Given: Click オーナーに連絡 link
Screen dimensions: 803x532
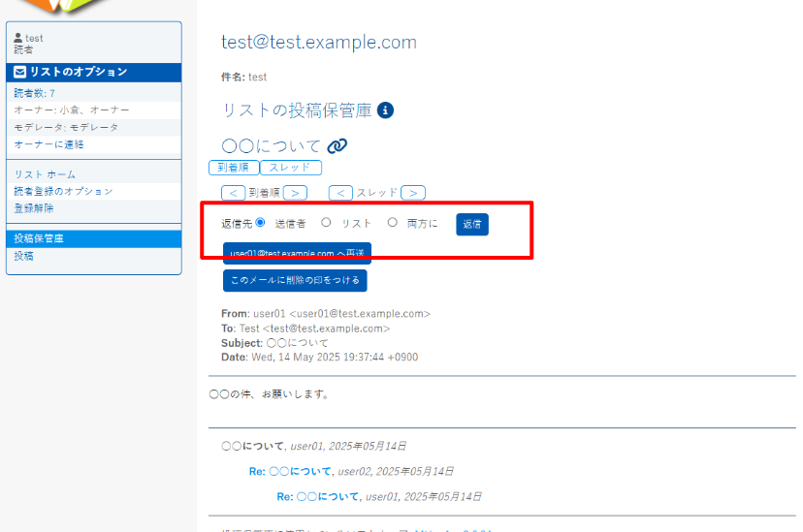Looking at the screenshot, I should tap(48, 144).
